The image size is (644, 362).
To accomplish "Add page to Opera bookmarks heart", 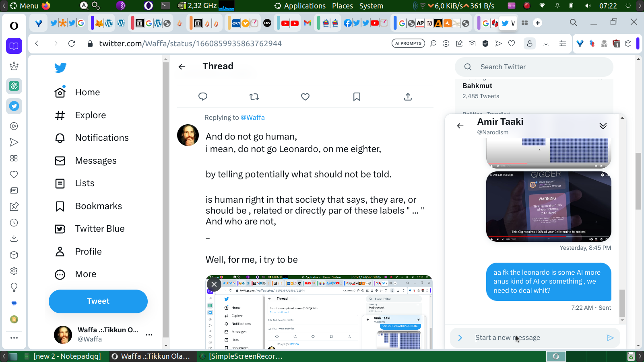I will [x=512, y=43].
